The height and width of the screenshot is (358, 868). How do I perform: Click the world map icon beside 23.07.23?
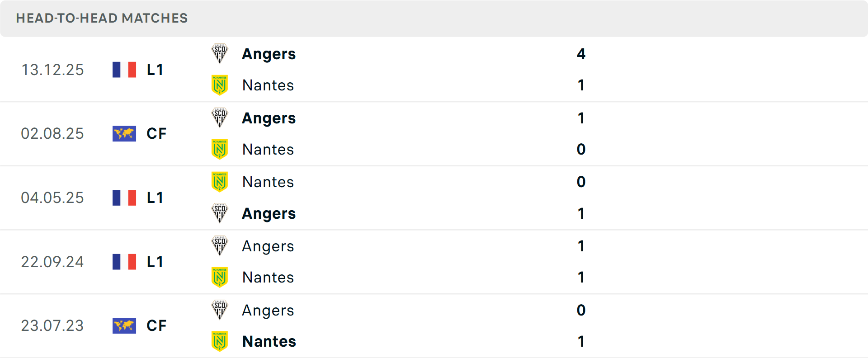coord(124,325)
